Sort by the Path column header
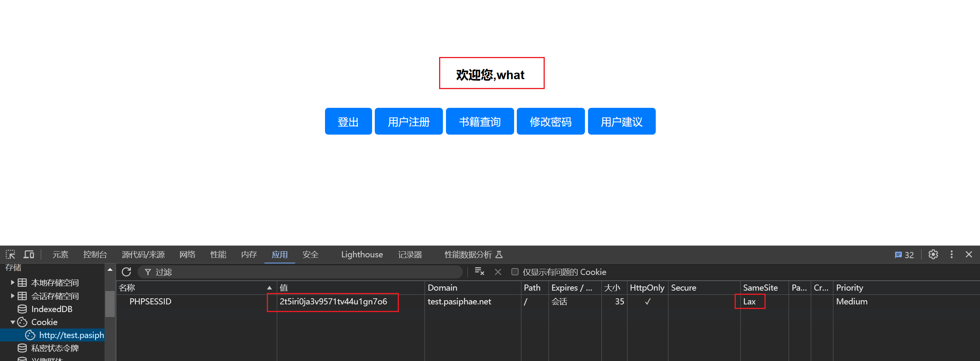This screenshot has height=361, width=980. [534, 288]
